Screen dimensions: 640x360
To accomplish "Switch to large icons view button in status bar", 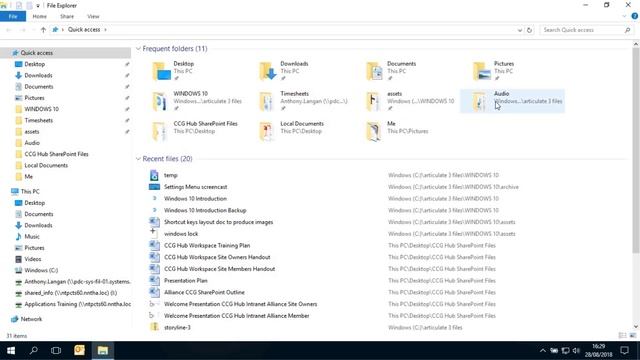I will coord(633,336).
